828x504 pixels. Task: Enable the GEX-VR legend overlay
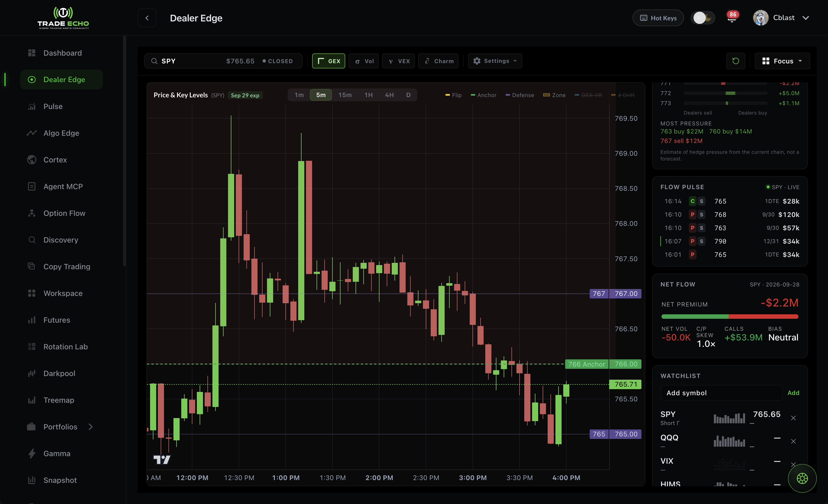(588, 95)
